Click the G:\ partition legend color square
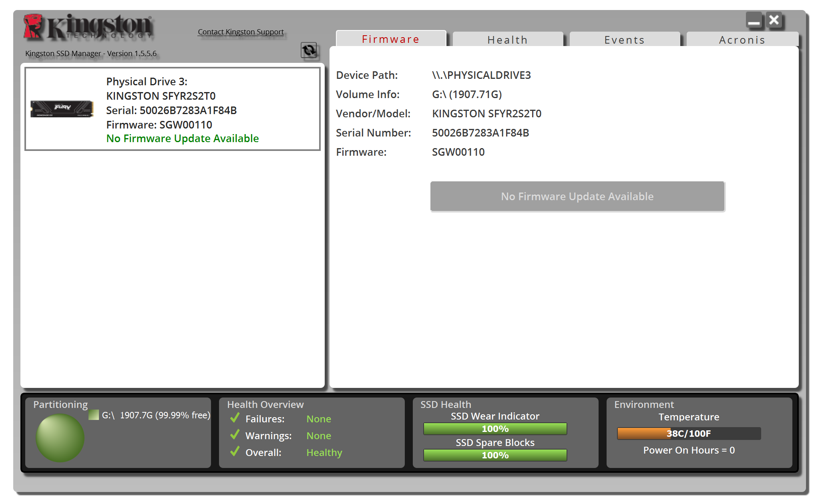Image resolution: width=820 pixels, height=504 pixels. pyautogui.click(x=94, y=415)
